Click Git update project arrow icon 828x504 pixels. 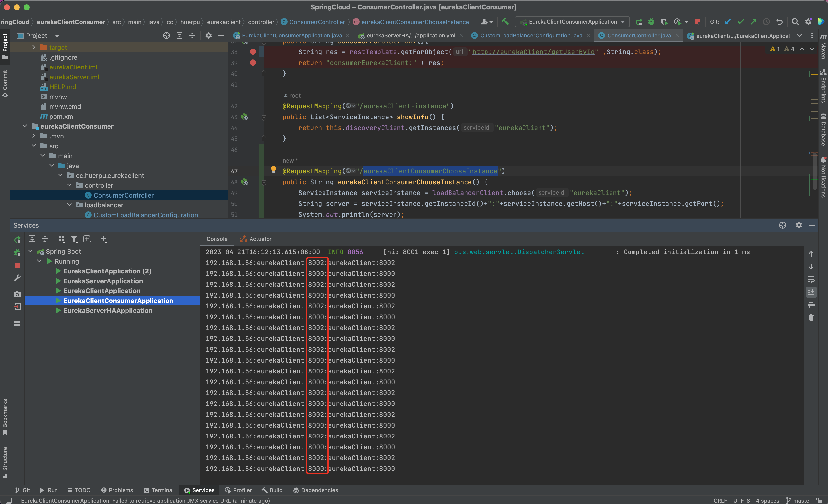pyautogui.click(x=728, y=22)
